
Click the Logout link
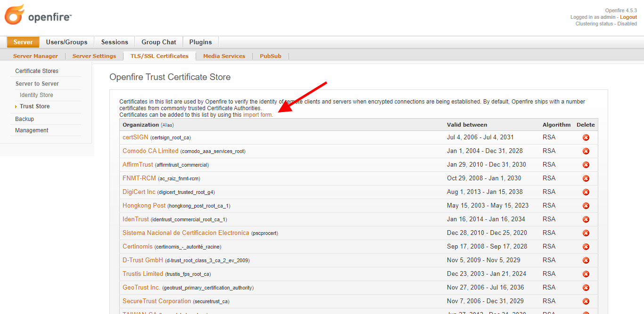[x=628, y=17]
